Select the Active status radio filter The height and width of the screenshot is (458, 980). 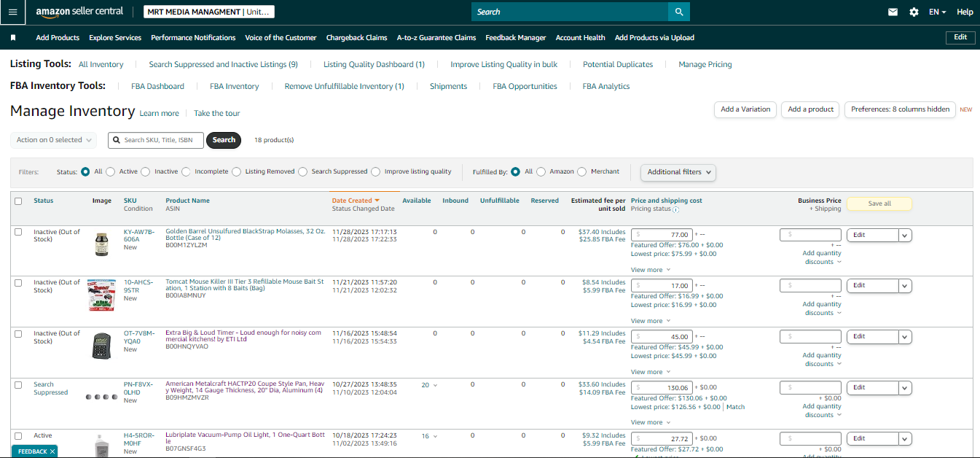[x=110, y=172]
